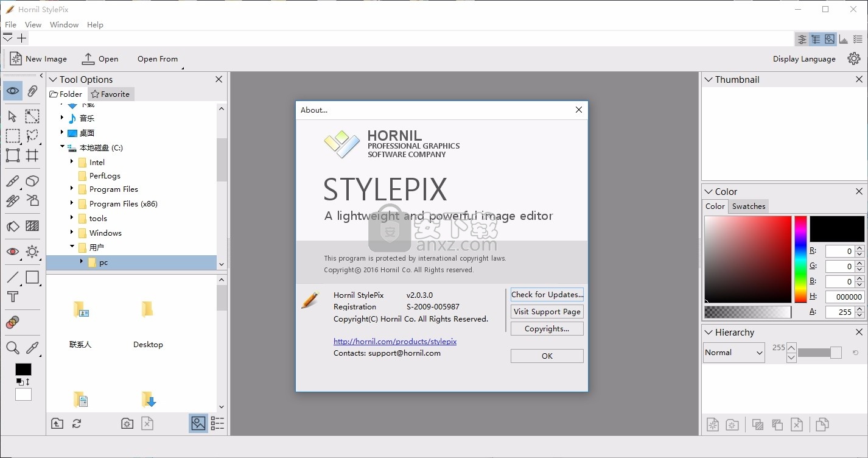Switch to the Swatches tab
The height and width of the screenshot is (458, 868).
pos(749,206)
